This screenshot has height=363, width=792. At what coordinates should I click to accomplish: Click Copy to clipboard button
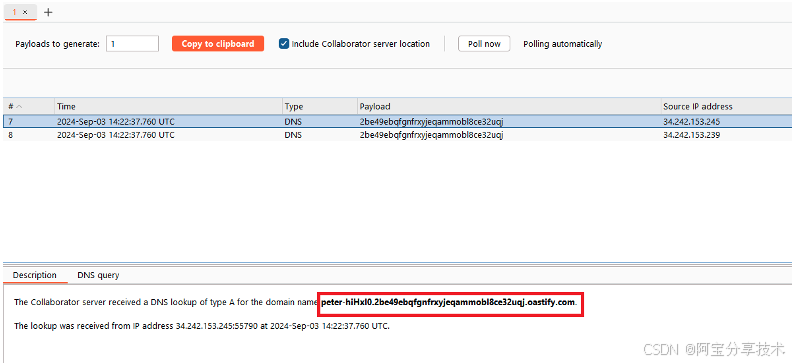[x=218, y=44]
